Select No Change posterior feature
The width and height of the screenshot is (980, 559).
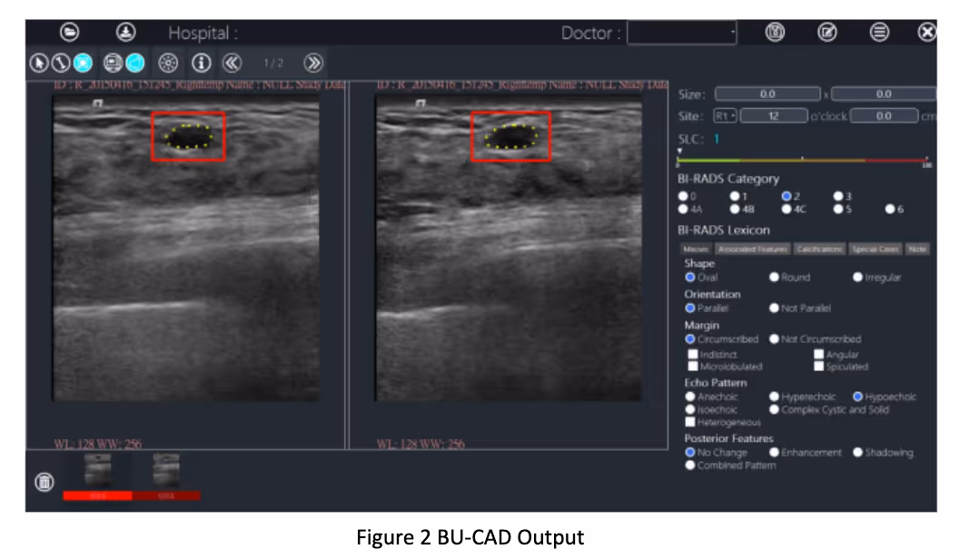click(x=690, y=452)
